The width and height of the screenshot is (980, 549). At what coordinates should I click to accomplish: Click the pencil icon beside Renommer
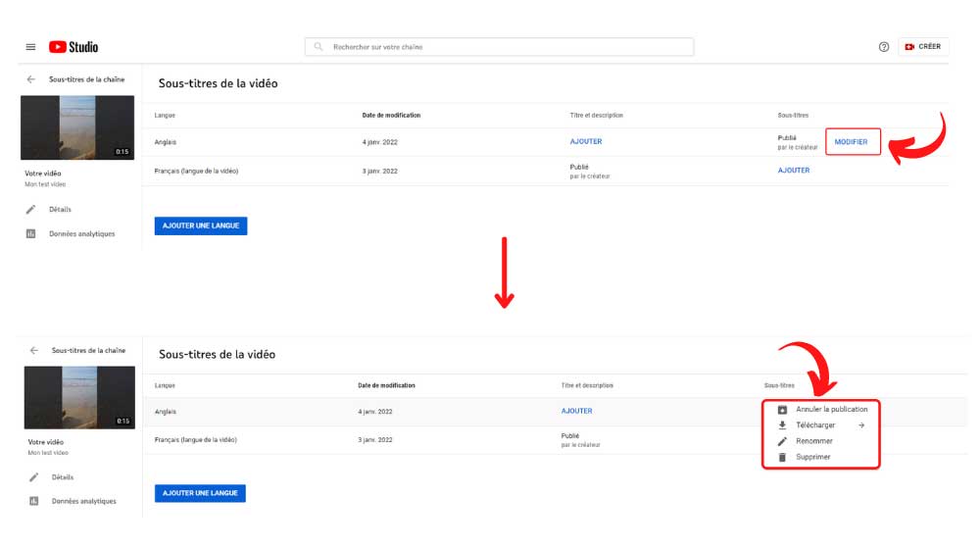pos(782,441)
